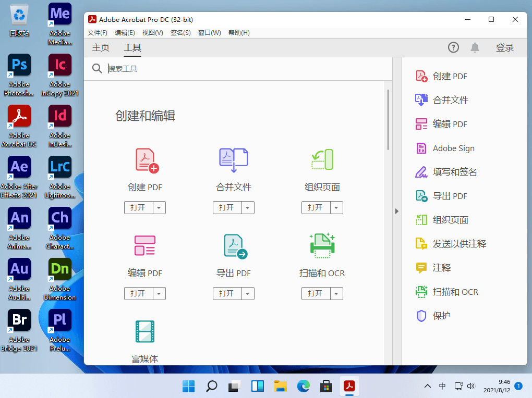
Task: Click 打开 button under 扫描和 OCR
Action: (x=316, y=294)
